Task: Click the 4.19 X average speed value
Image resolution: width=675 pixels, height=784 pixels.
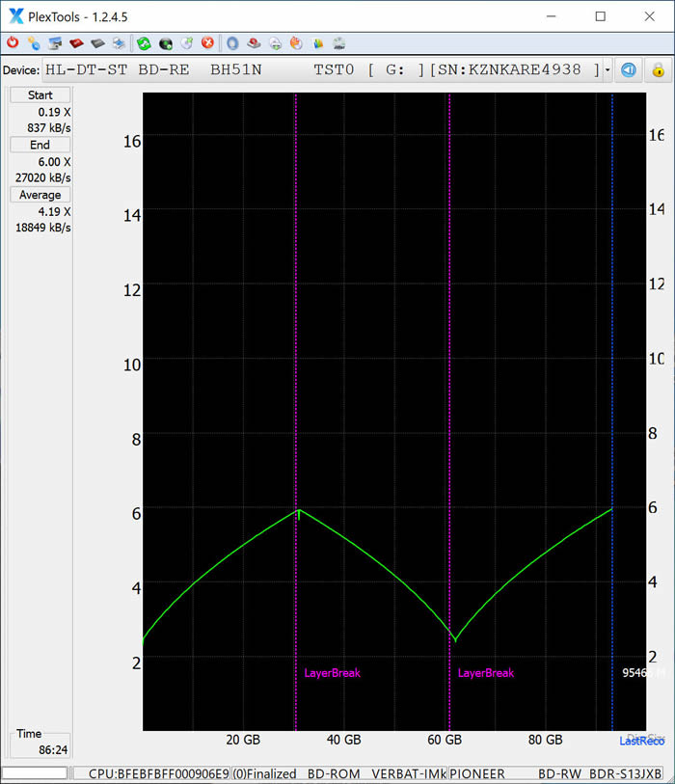Action: 55,211
